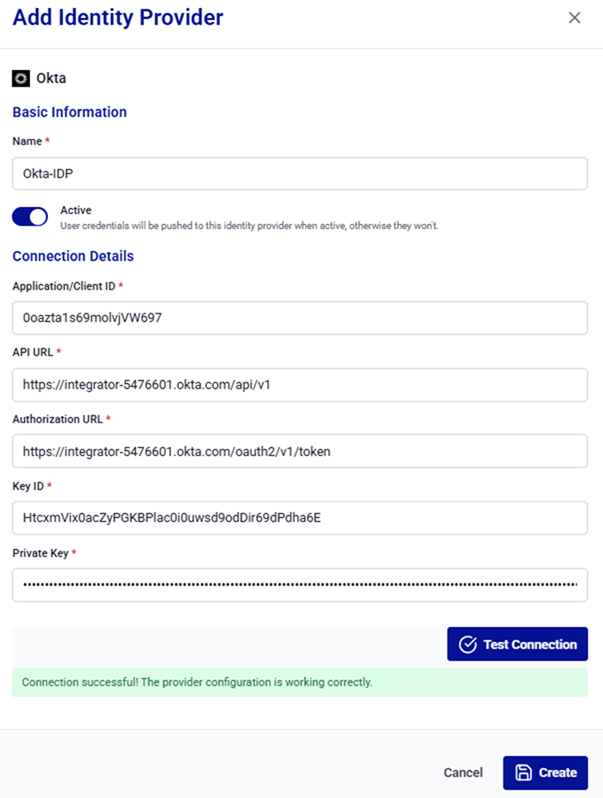603x798 pixels.
Task: Click the Okta provider name text
Action: coord(51,78)
